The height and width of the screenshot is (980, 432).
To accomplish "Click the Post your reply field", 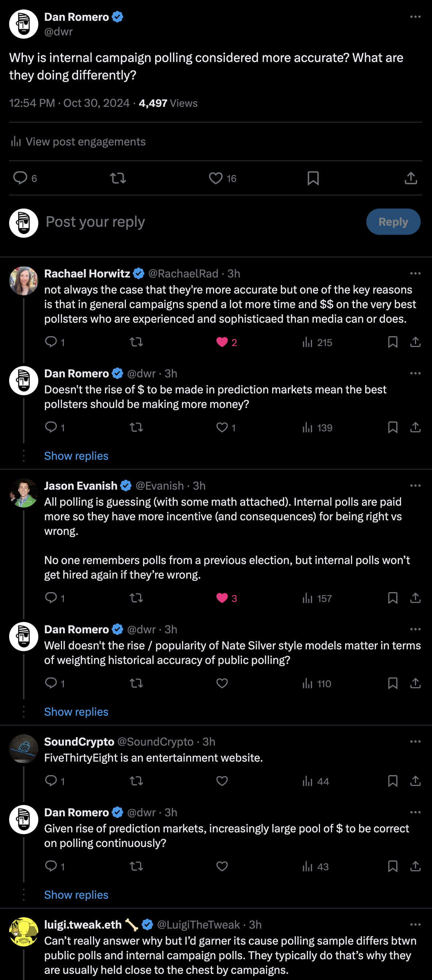I will point(190,221).
